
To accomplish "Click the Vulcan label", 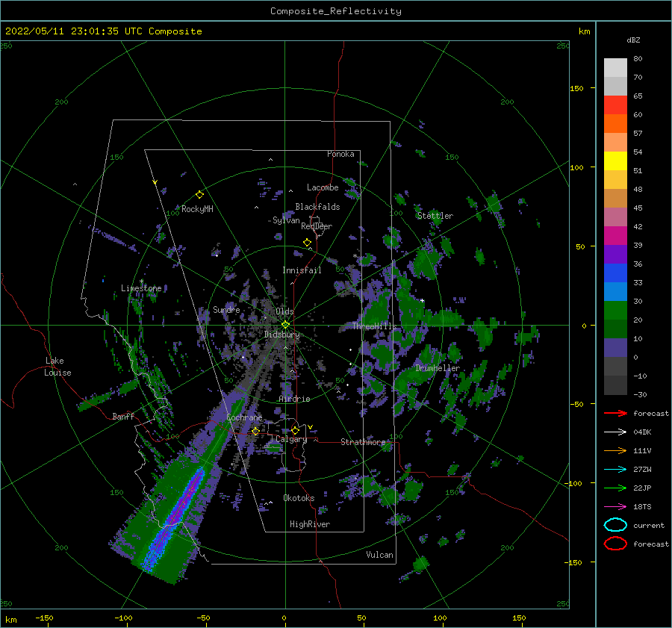I will click(x=379, y=555).
